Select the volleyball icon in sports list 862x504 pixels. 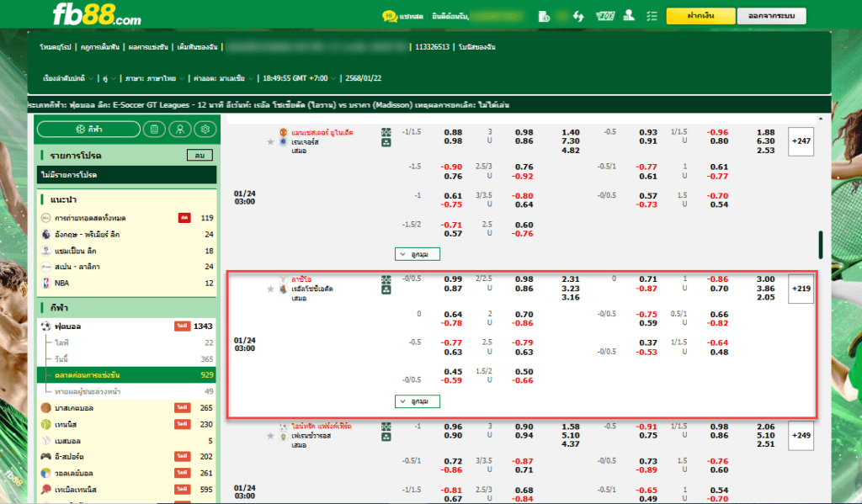(x=46, y=473)
